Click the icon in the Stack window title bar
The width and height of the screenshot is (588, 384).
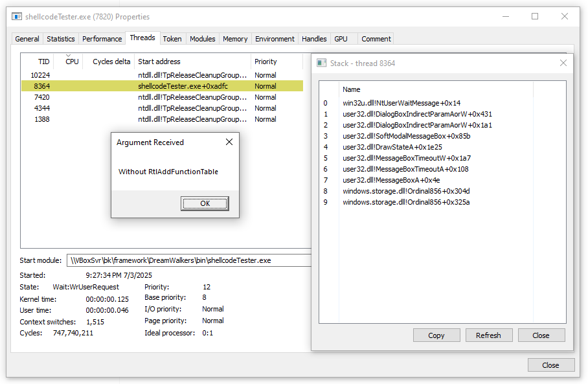(322, 63)
